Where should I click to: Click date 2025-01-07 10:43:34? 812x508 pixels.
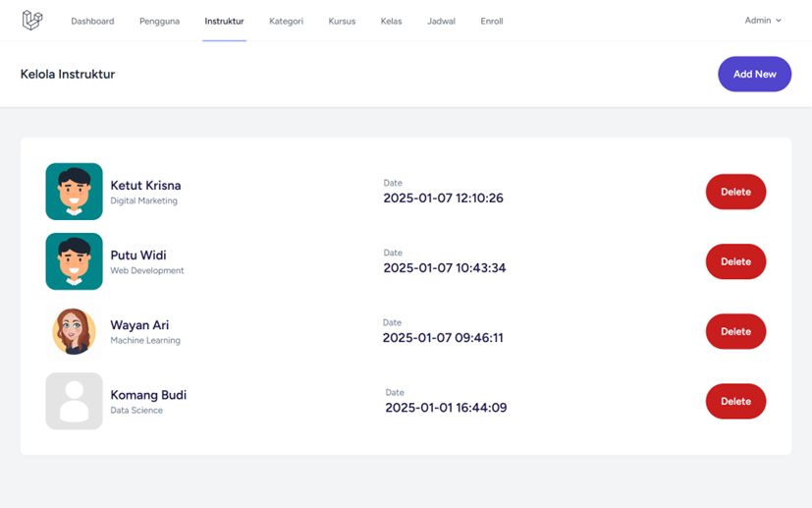445,268
